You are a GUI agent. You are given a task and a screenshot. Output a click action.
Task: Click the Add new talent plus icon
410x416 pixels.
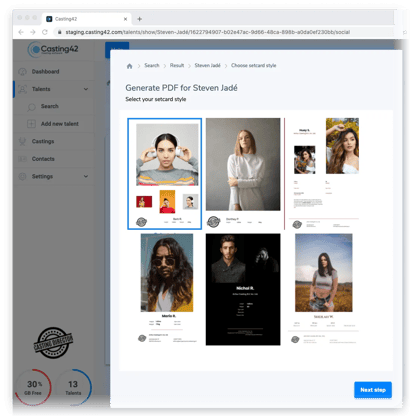[31, 124]
